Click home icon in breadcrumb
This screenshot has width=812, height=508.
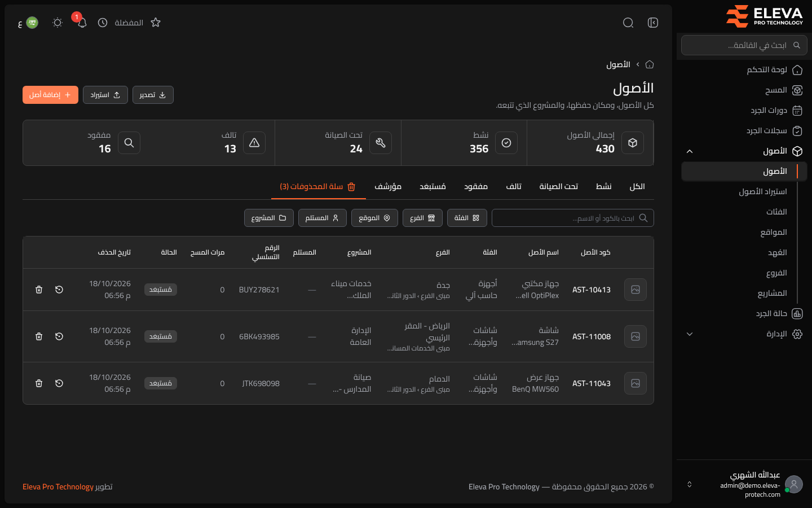650,64
